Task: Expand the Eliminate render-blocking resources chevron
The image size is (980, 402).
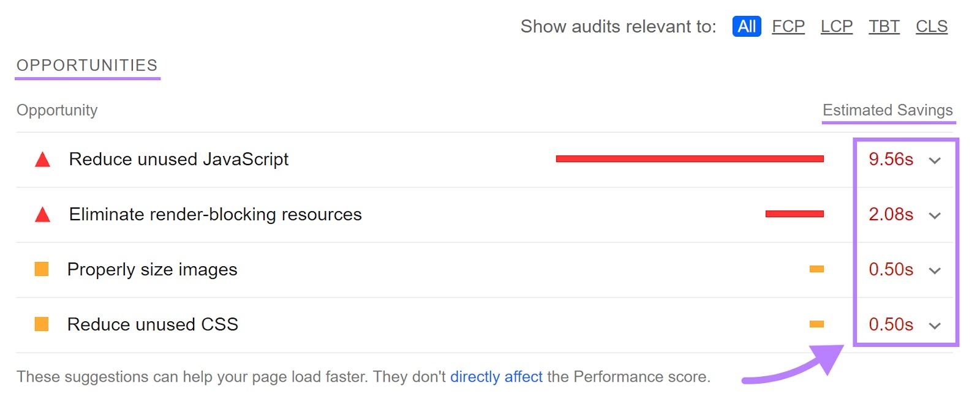Action: coord(935,215)
